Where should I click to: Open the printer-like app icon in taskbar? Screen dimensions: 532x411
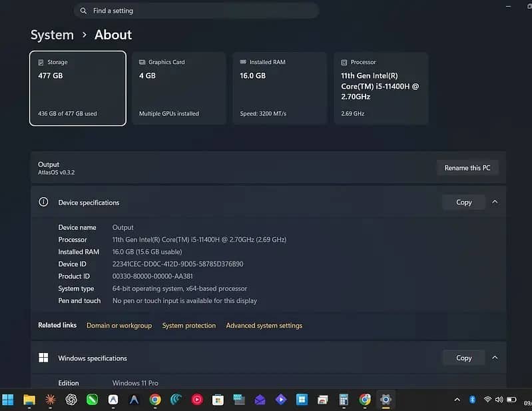point(323,400)
